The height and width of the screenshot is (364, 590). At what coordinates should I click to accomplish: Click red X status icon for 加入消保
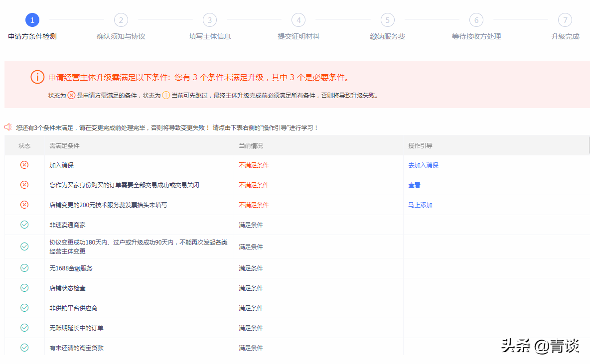coord(24,165)
